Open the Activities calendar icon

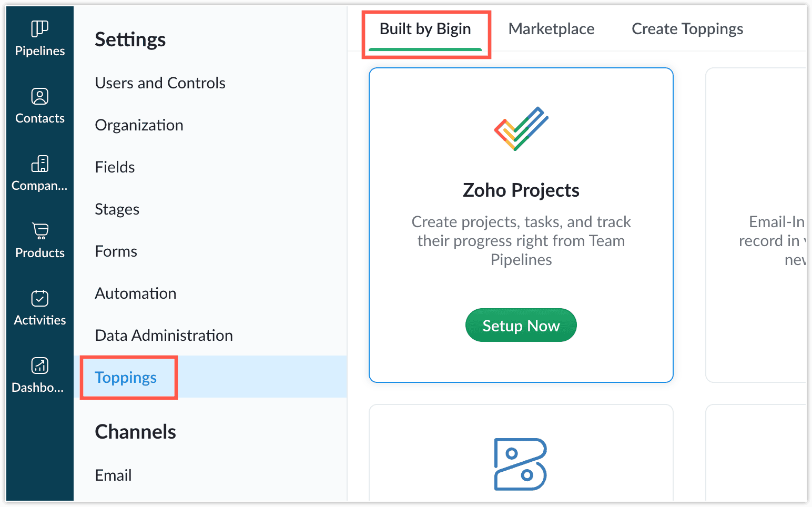tap(40, 298)
